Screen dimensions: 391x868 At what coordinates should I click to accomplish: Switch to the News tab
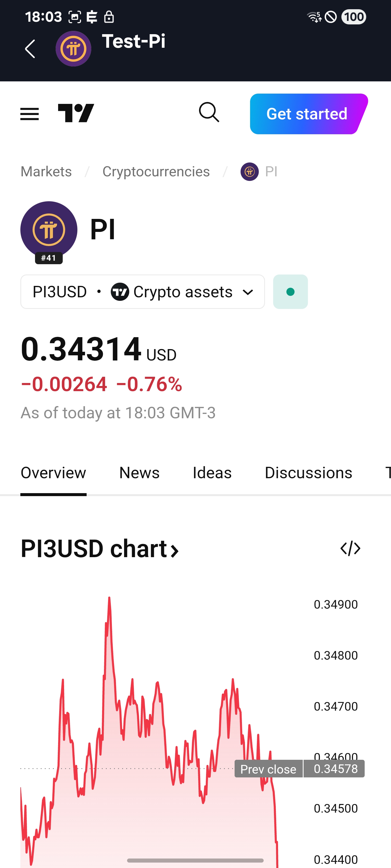click(x=139, y=473)
